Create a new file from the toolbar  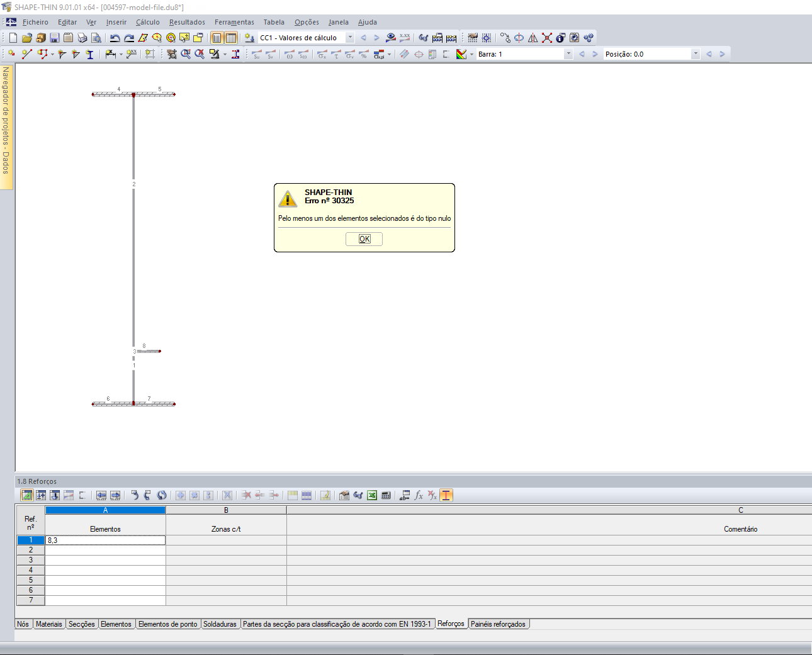click(13, 38)
